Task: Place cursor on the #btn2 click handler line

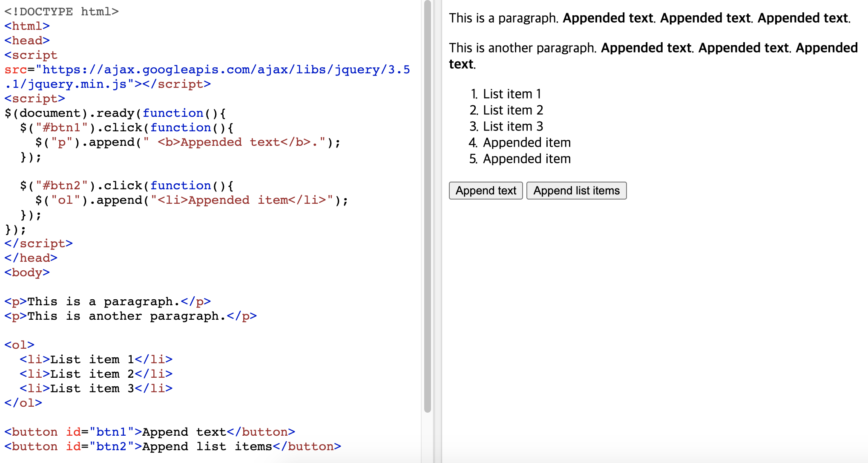Action: point(126,185)
